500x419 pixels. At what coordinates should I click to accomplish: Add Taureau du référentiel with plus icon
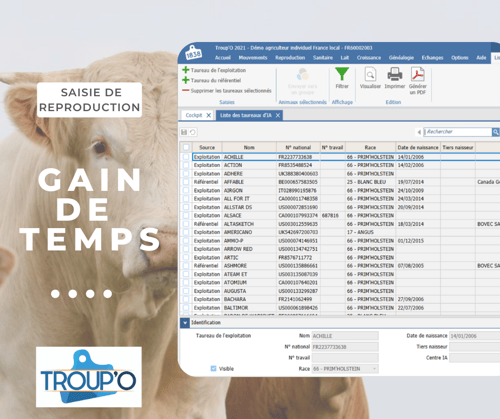coord(186,80)
